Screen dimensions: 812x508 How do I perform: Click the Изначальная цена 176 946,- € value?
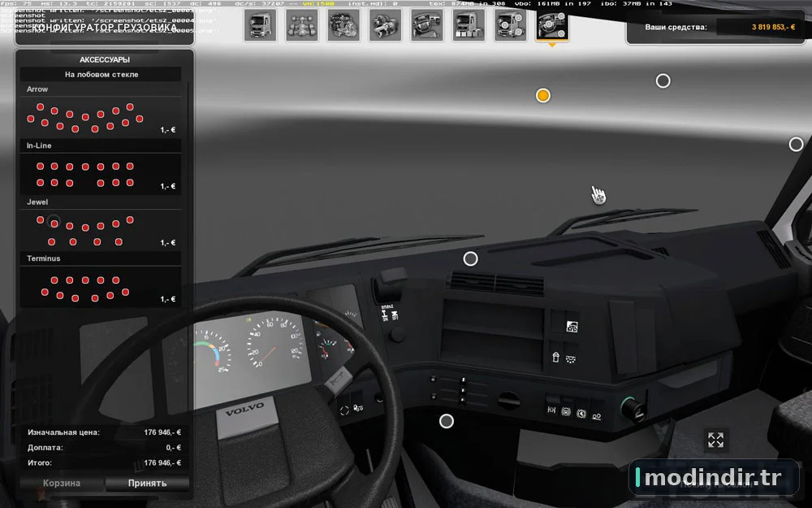click(x=162, y=432)
